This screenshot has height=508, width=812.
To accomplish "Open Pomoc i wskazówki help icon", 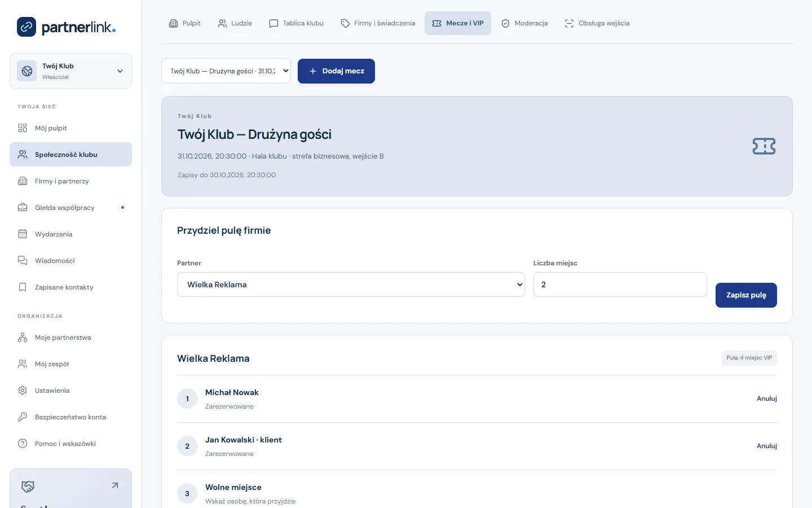I will [x=23, y=444].
